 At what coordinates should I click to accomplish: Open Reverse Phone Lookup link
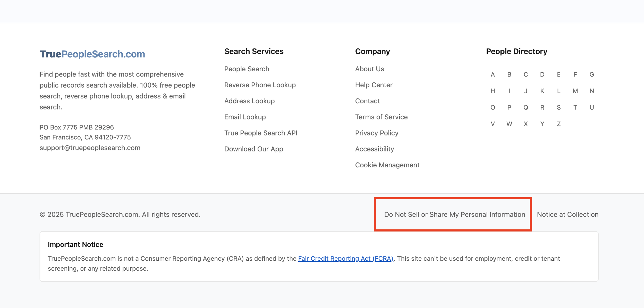tap(260, 85)
